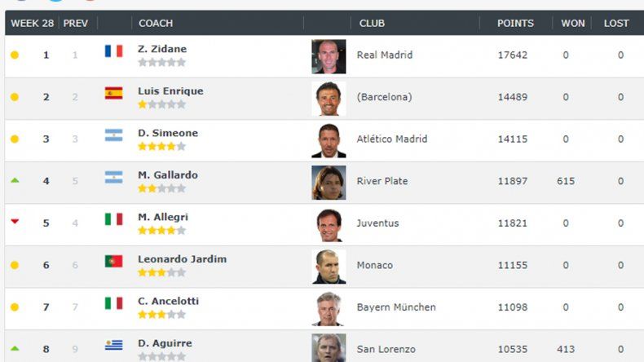Click D. Simeone's portrait thumbnail

click(x=329, y=140)
